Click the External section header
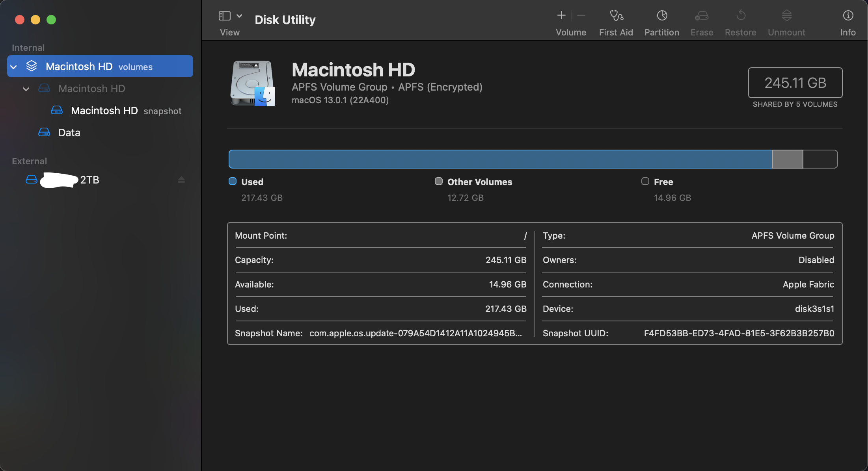The width and height of the screenshot is (868, 471). [29, 161]
